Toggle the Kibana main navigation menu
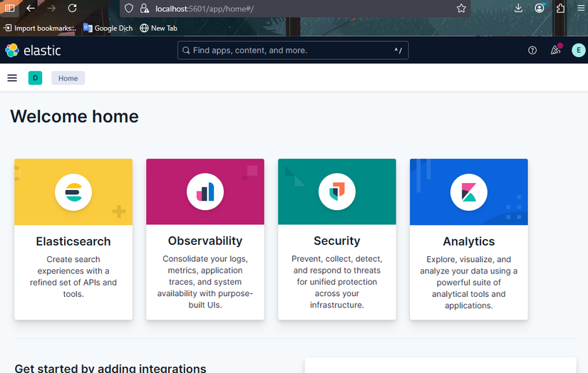This screenshot has height=373, width=588. [12, 78]
